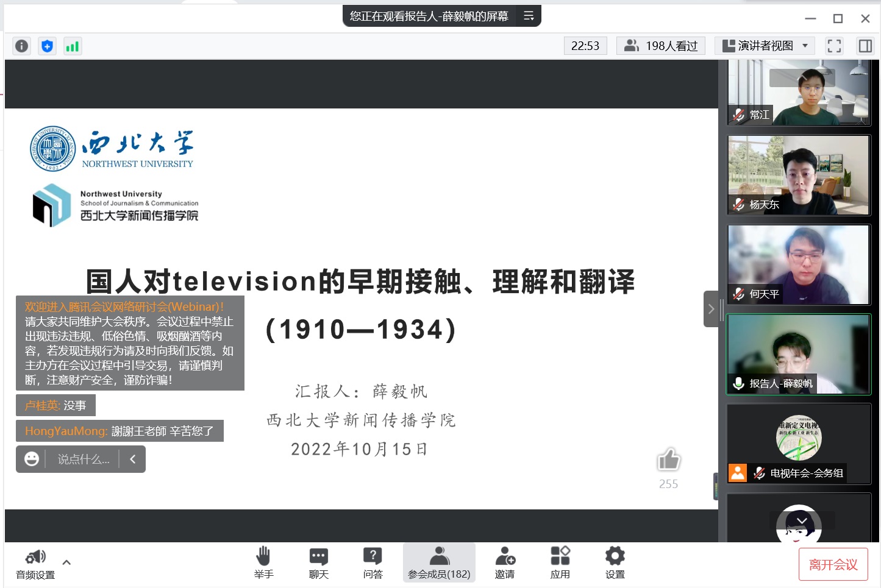Click 离开会议 to leave meeting
Screen dimensions: 881x588
click(833, 565)
